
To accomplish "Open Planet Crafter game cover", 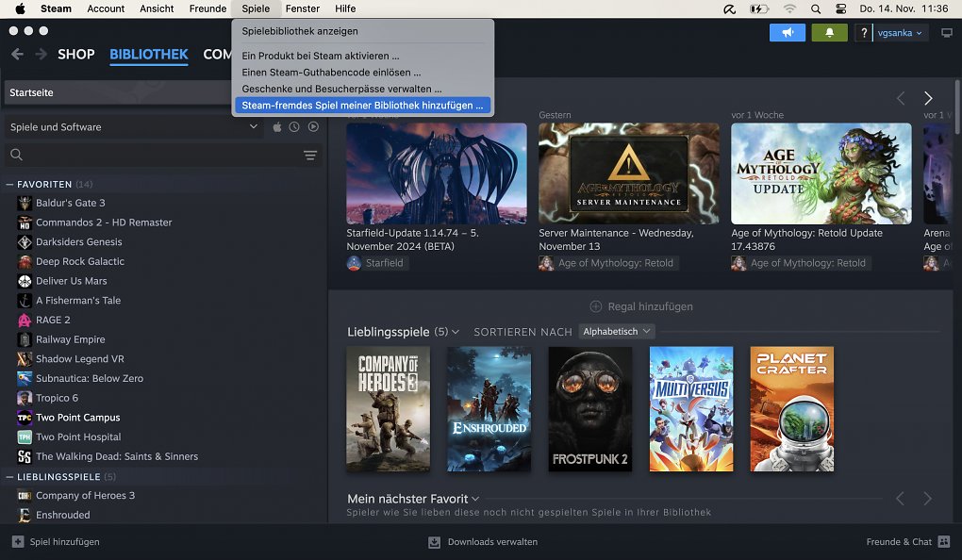I will [x=792, y=409].
